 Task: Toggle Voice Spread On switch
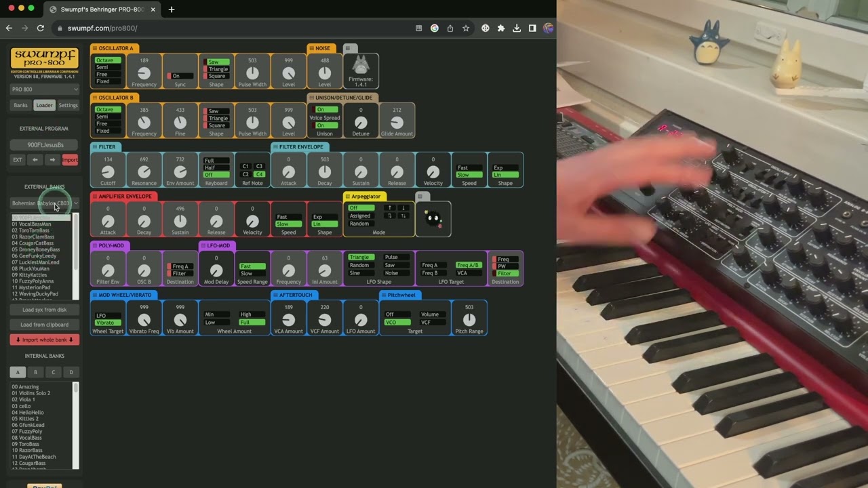325,110
